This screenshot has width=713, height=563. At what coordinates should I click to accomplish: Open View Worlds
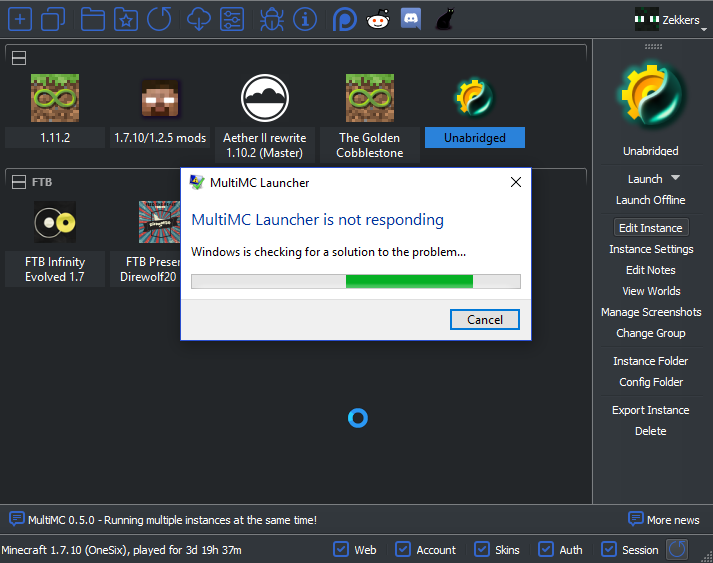[x=651, y=291]
